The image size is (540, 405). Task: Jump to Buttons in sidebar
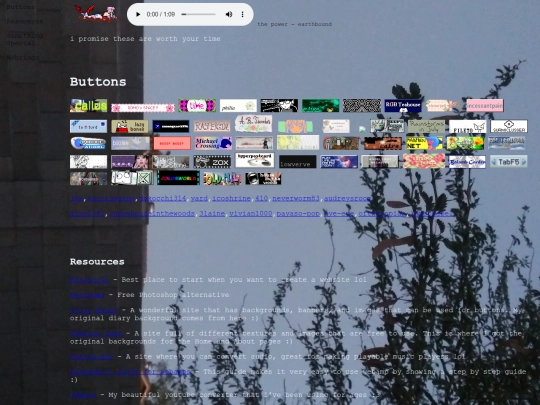[21, 7]
